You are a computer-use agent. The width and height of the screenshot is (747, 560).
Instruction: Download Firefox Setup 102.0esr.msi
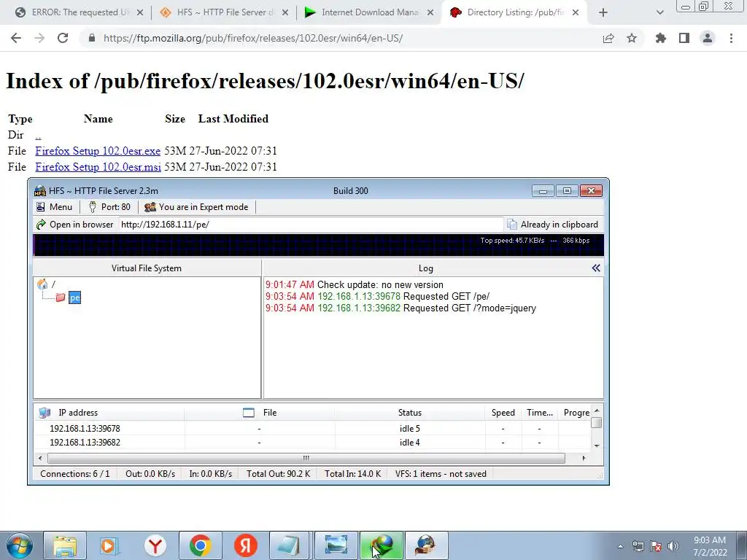click(98, 167)
